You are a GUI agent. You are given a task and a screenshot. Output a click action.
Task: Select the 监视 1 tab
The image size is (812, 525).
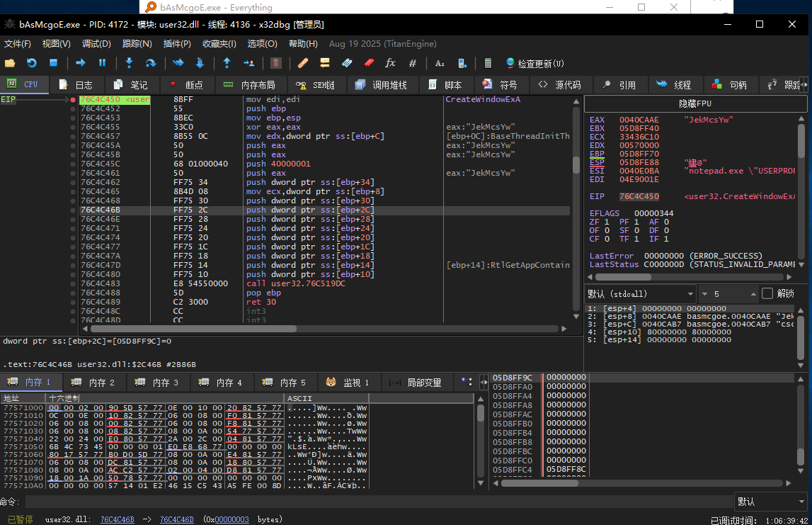click(349, 383)
